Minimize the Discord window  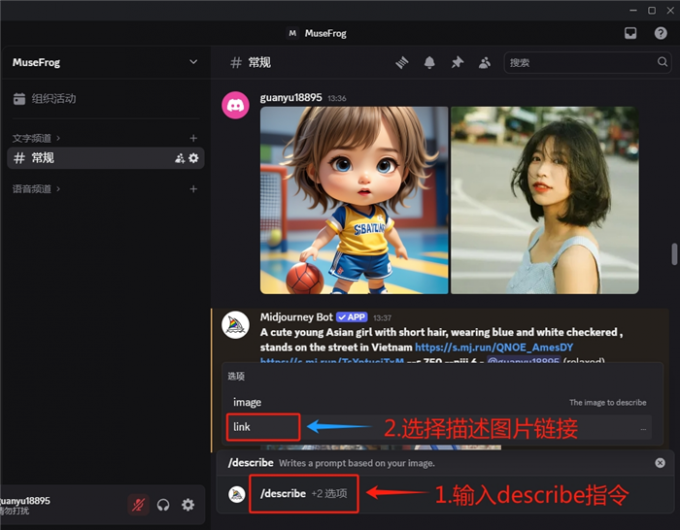633,10
